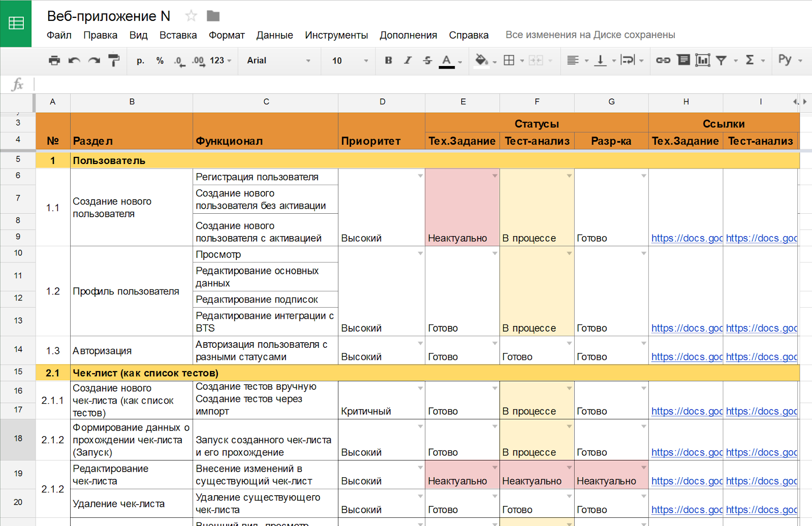This screenshot has height=526, width=812.
Task: Open Тех.Задание link for Авторизация
Action: point(686,357)
